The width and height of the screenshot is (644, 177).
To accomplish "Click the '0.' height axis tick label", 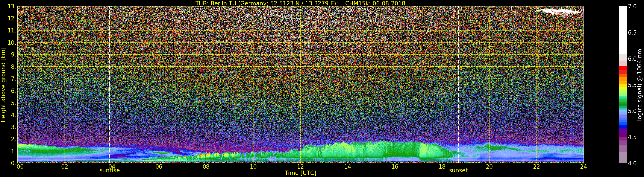I will [x=14, y=163].
